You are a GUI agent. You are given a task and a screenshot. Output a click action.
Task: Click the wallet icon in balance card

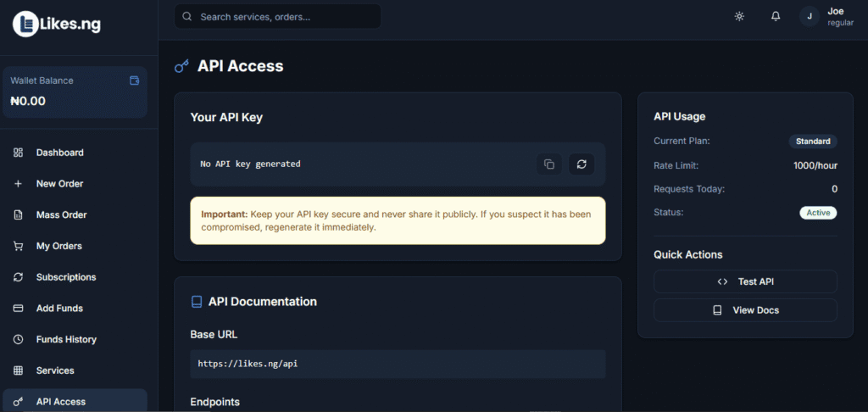pos(134,81)
